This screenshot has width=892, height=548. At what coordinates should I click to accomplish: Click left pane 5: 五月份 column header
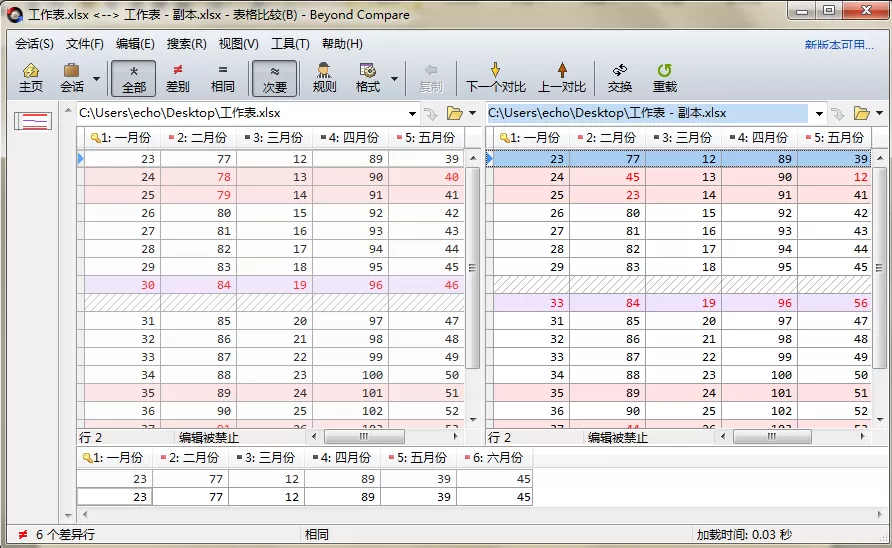click(x=427, y=137)
